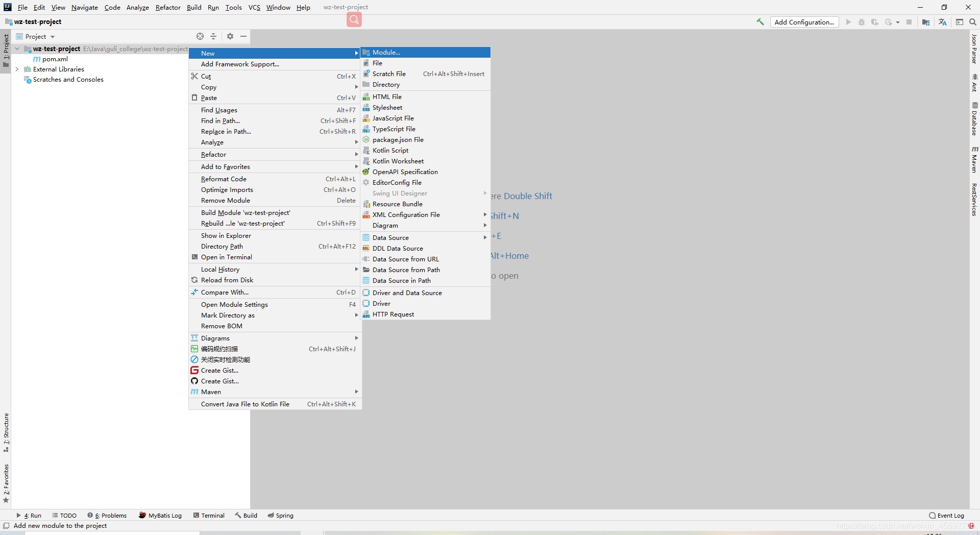Toggle the Structure tool window
The image size is (980, 535).
pyautogui.click(x=6, y=432)
